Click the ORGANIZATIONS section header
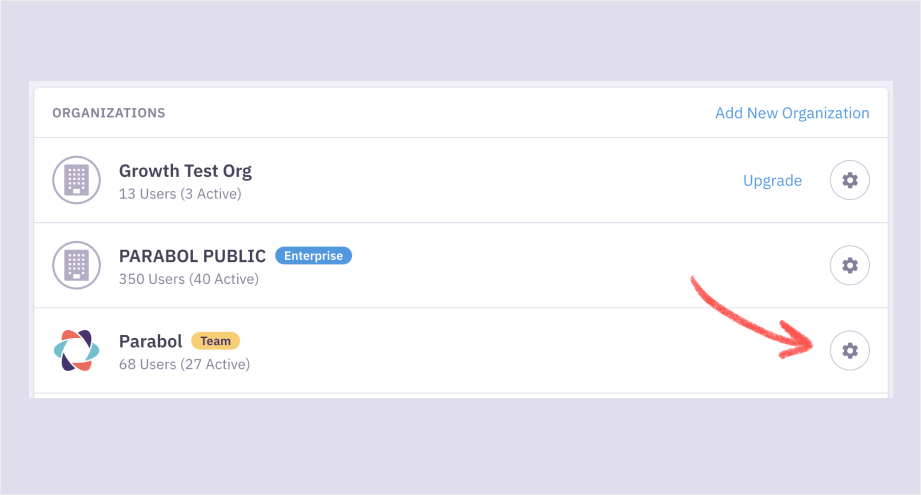This screenshot has width=921, height=495. click(109, 113)
